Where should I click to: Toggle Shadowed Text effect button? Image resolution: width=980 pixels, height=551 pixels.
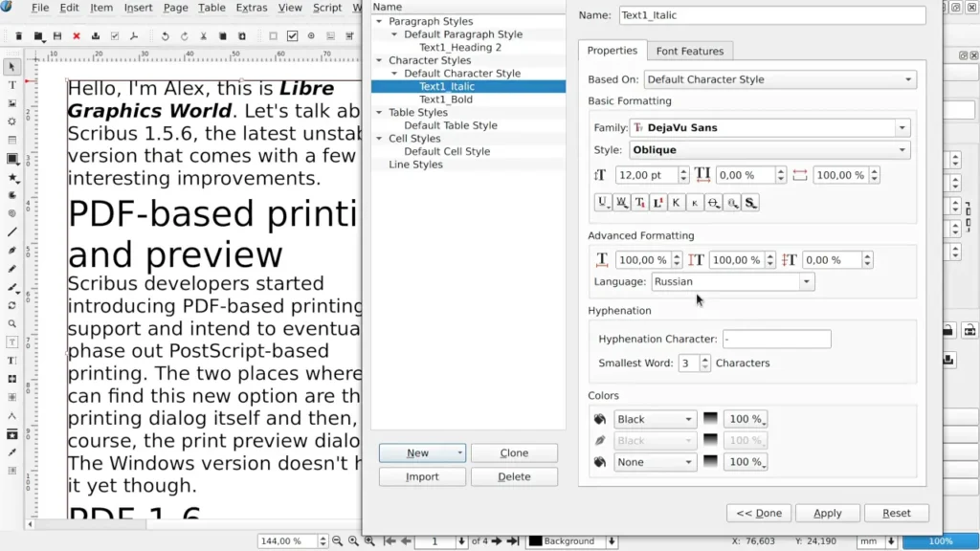tap(750, 203)
